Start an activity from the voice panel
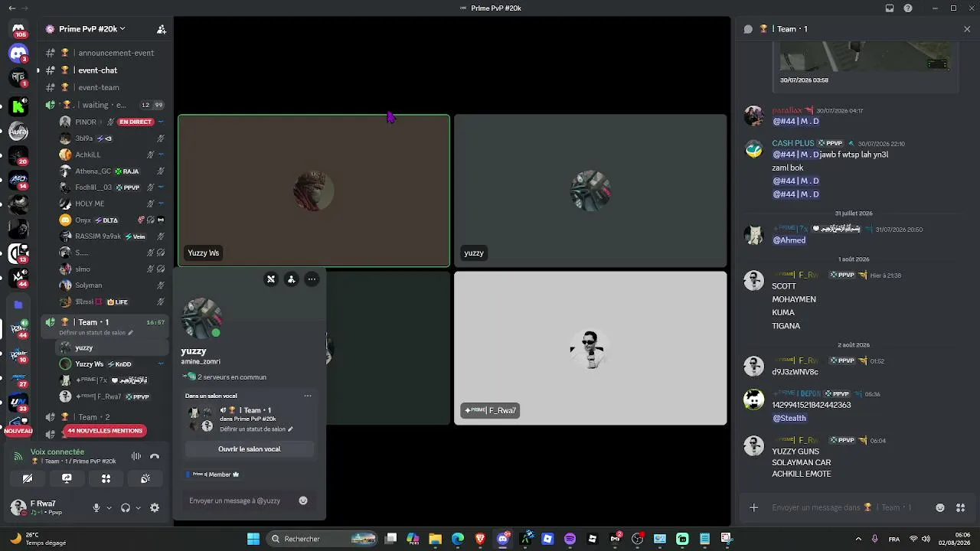Viewport: 980px width, 551px height. [106, 478]
